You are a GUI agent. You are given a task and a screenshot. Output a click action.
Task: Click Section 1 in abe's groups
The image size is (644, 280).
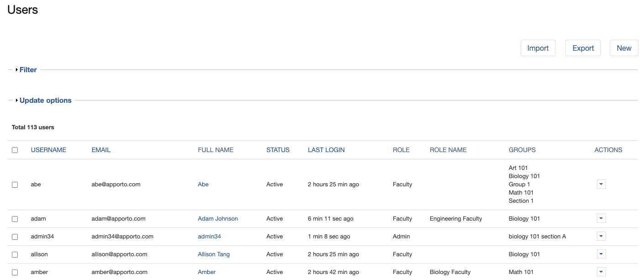pyautogui.click(x=521, y=201)
